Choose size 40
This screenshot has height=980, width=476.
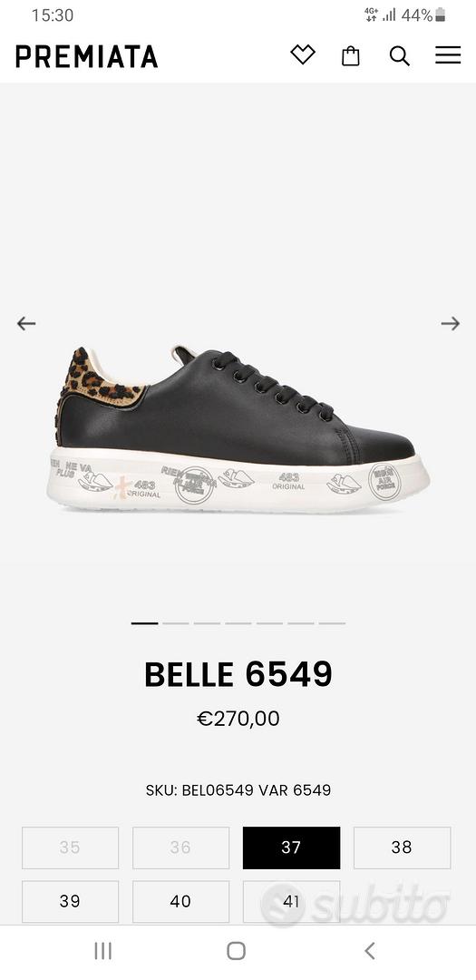[180, 901]
